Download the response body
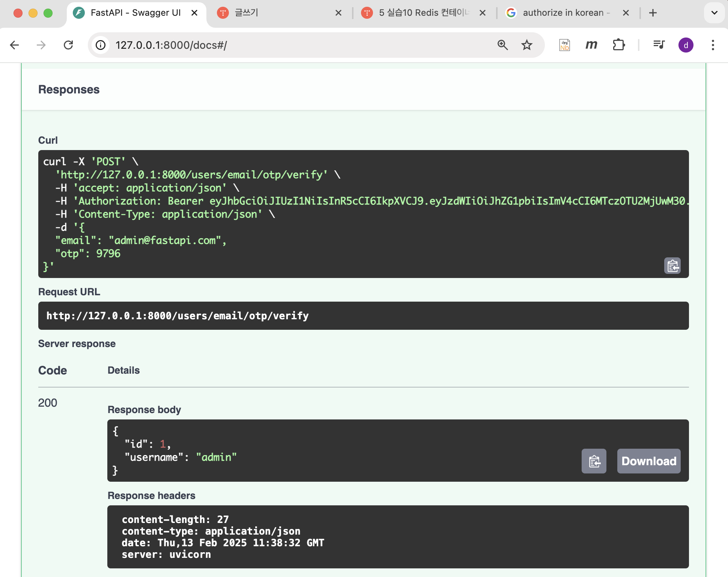 click(x=648, y=461)
